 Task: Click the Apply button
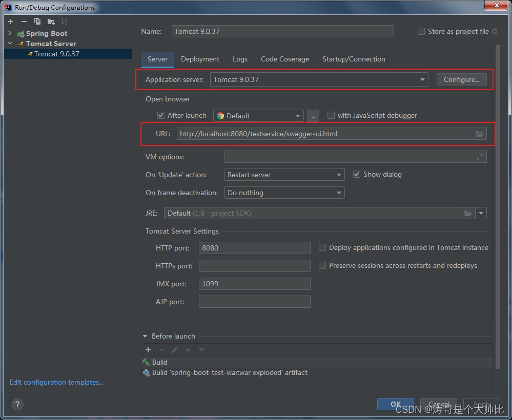481,404
